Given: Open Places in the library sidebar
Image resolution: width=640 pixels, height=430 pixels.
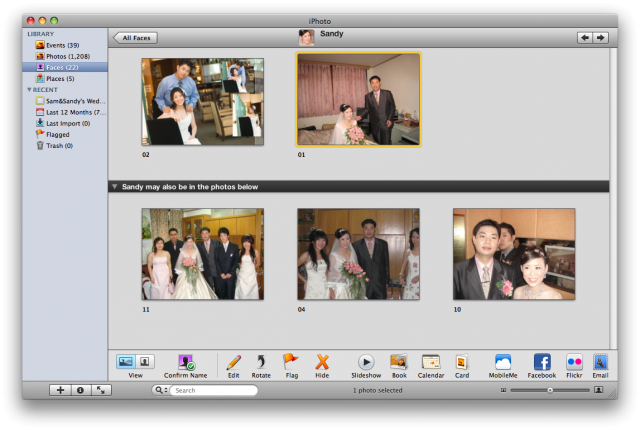Looking at the screenshot, I should coord(57,78).
